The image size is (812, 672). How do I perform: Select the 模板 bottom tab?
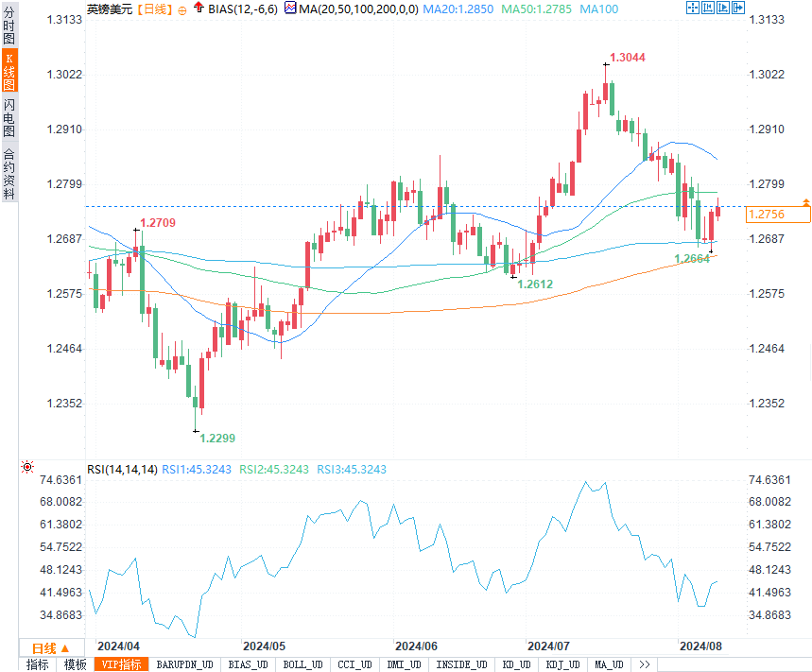(x=76, y=664)
